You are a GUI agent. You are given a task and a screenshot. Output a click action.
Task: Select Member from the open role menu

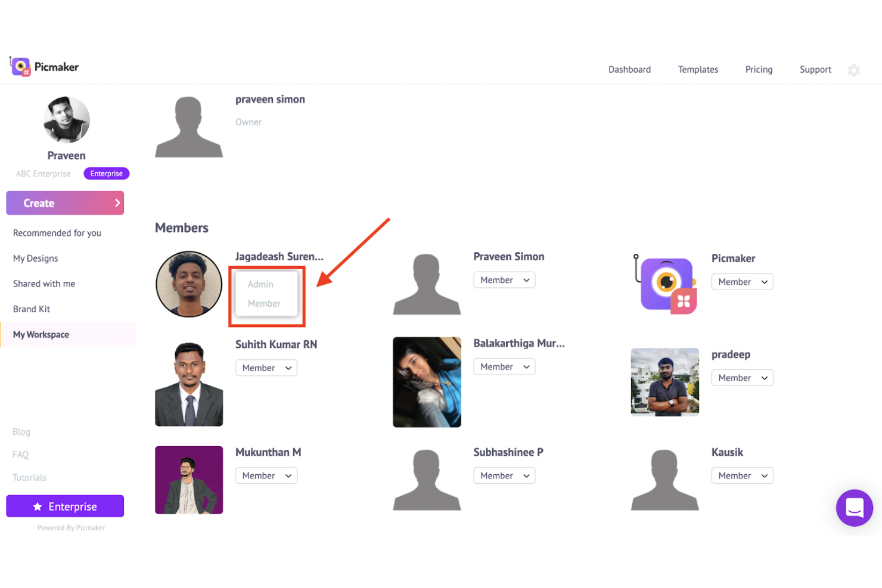pos(263,303)
